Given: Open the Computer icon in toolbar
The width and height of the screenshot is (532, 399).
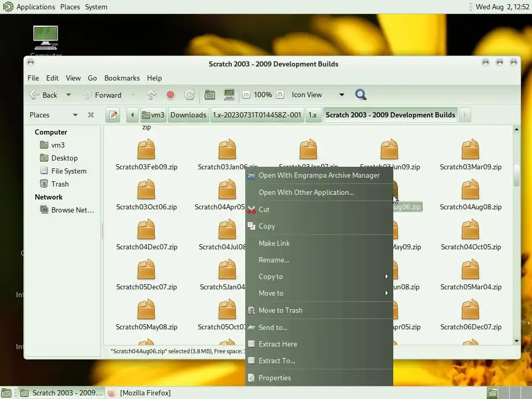Looking at the screenshot, I should 229,95.
